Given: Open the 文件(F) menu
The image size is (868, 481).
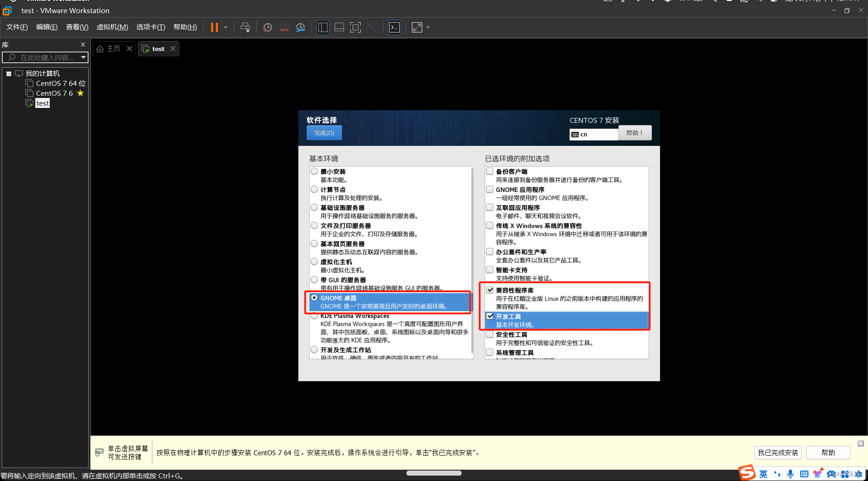Looking at the screenshot, I should [17, 27].
